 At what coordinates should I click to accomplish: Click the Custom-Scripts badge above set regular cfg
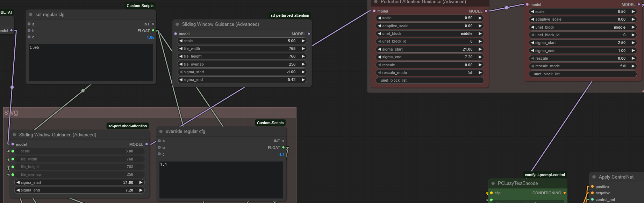(140, 6)
